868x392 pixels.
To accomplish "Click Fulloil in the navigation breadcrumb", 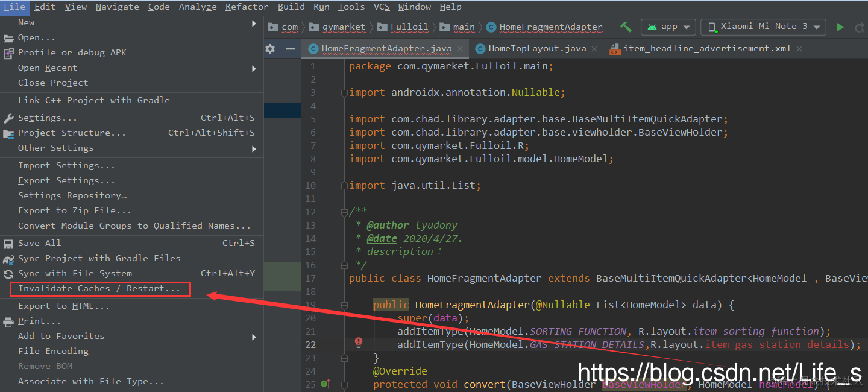I will pos(409,27).
